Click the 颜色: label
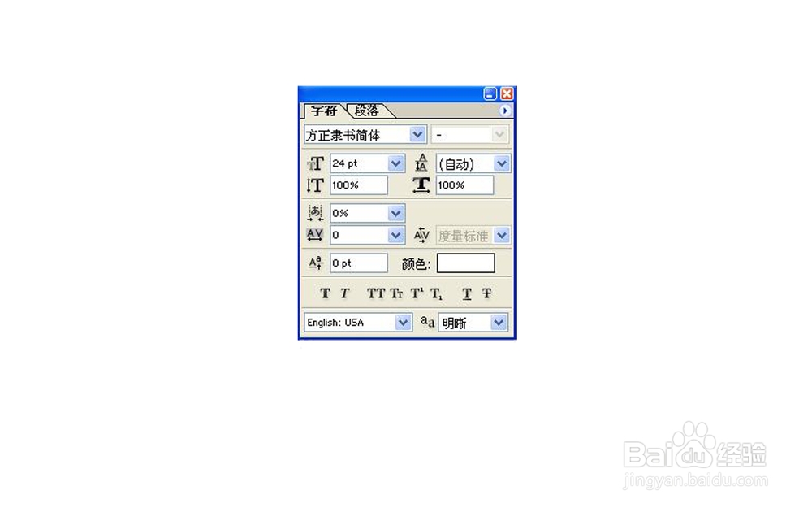The height and width of the screenshot is (508, 812). 417,264
